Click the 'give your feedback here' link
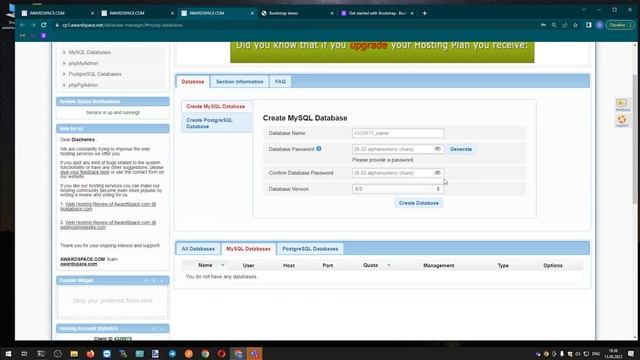Image resolution: width=640 pixels, height=360 pixels. (85, 172)
